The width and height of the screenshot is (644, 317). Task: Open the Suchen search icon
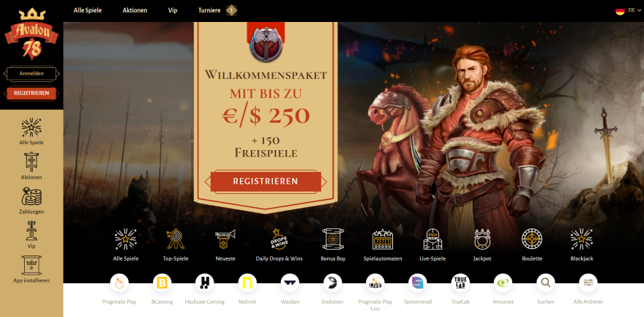[546, 283]
